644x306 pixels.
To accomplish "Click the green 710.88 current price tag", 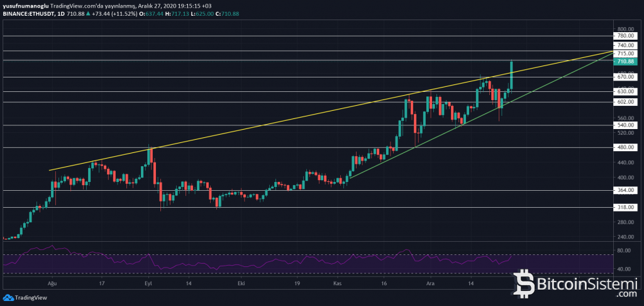I will pos(625,61).
